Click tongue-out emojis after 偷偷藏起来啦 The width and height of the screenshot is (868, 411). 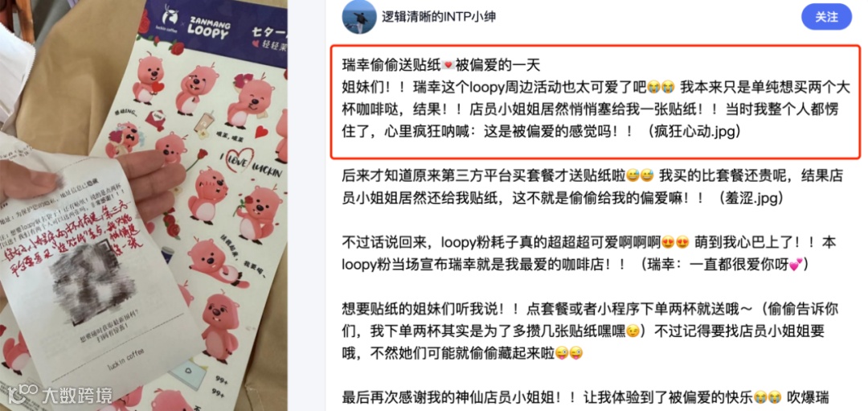tap(569, 353)
